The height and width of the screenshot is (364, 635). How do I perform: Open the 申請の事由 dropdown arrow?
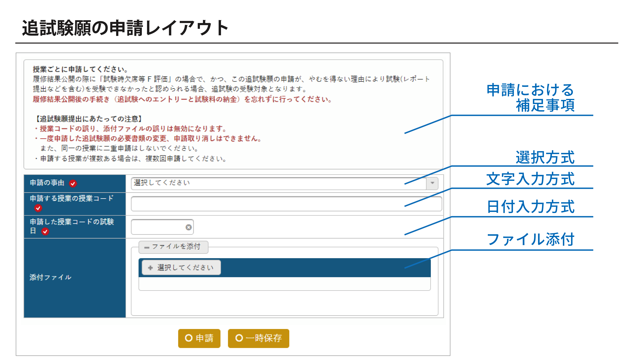[x=432, y=183]
